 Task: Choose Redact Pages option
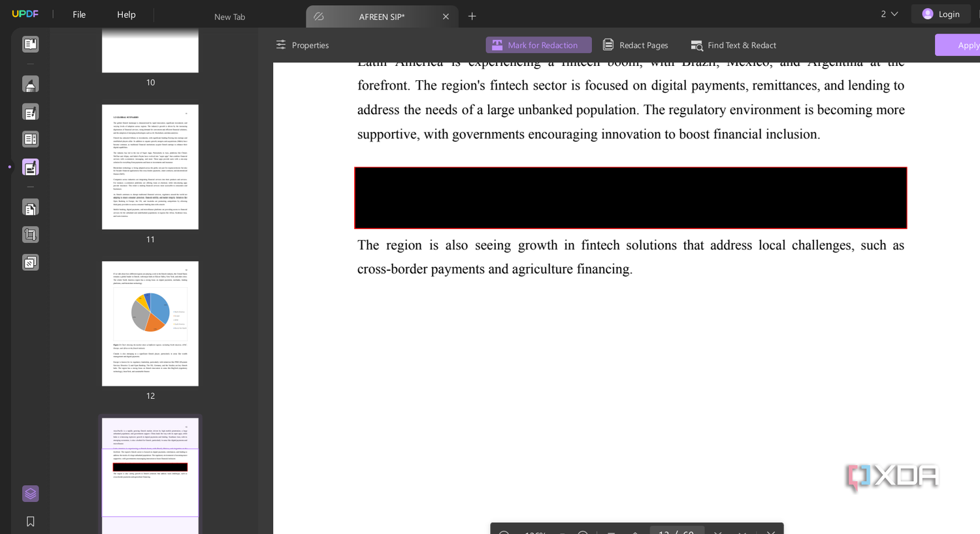point(635,45)
